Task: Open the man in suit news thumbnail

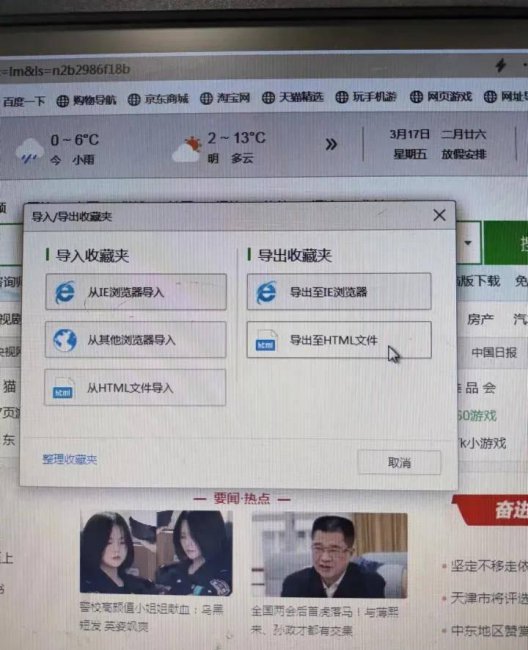Action: coord(329,555)
